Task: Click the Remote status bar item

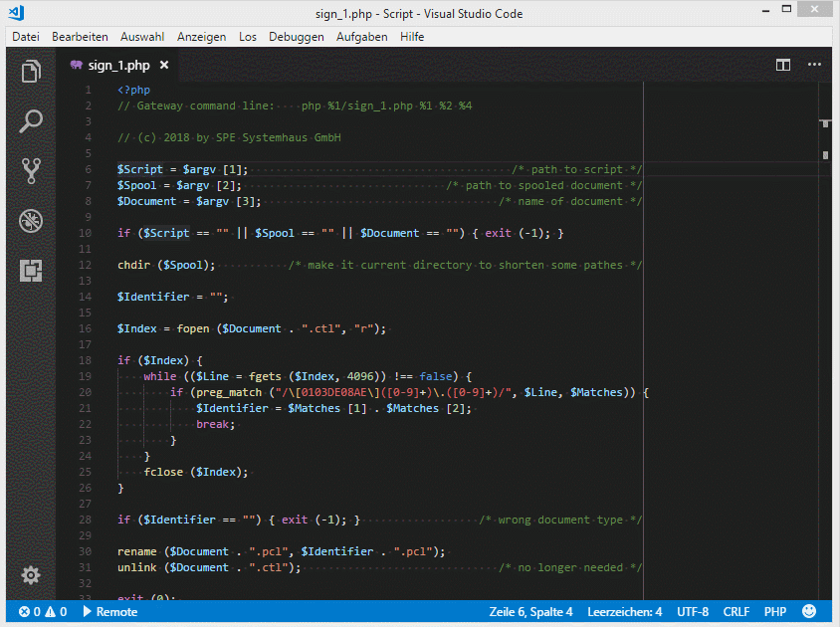Action: tap(109, 611)
